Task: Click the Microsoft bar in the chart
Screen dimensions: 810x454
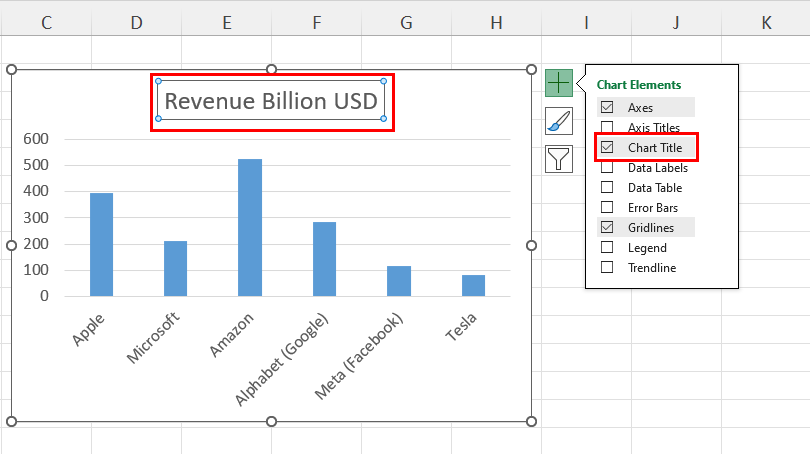Action: [x=176, y=268]
